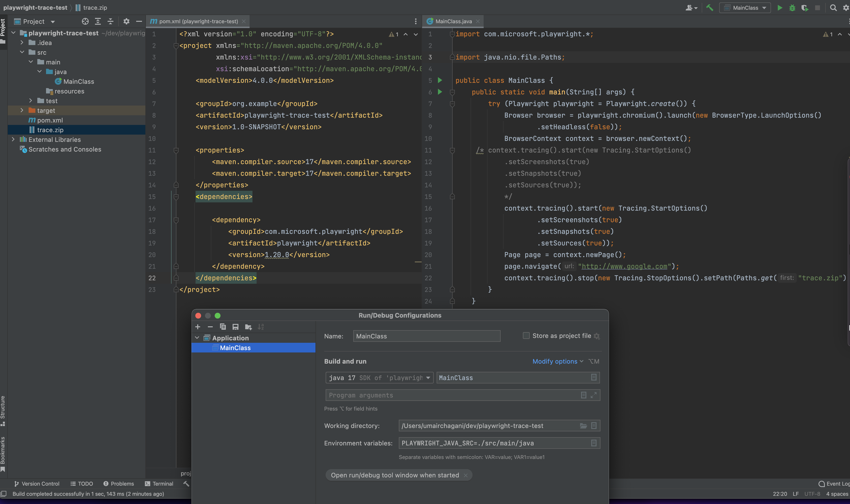Build the project with the hammer icon
The image size is (850, 504).
(x=710, y=8)
